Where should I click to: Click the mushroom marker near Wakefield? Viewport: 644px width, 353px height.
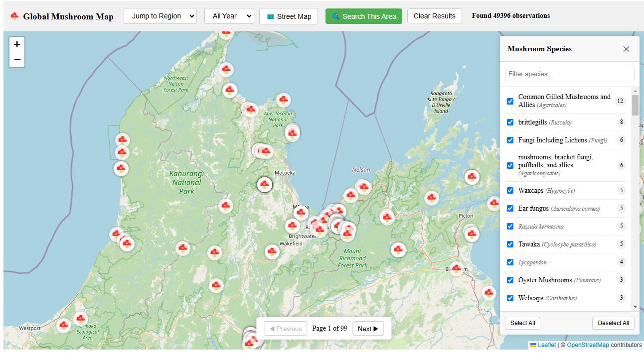point(272,252)
